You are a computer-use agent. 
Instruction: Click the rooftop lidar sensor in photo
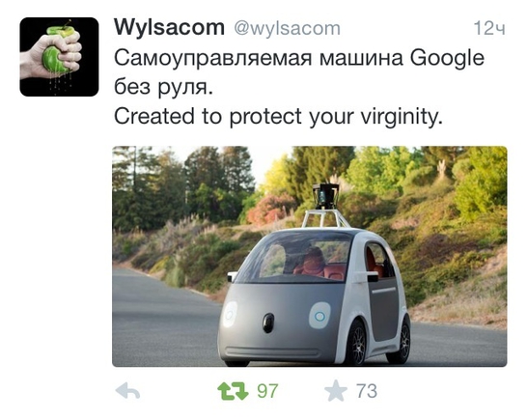pos(325,196)
